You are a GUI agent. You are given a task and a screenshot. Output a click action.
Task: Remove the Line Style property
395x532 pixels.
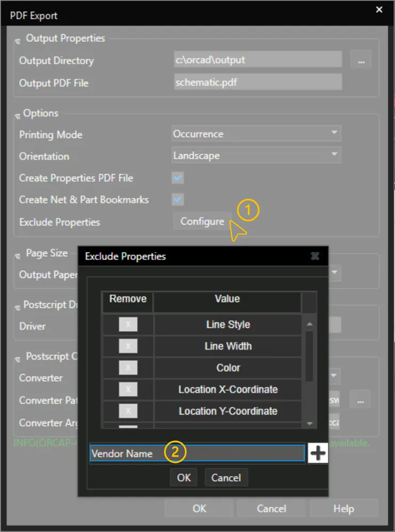128,324
